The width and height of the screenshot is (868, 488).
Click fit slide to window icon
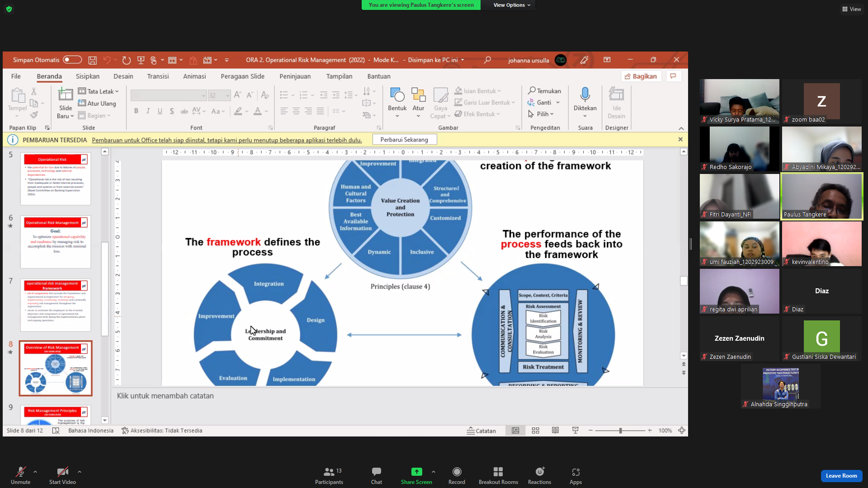point(682,431)
